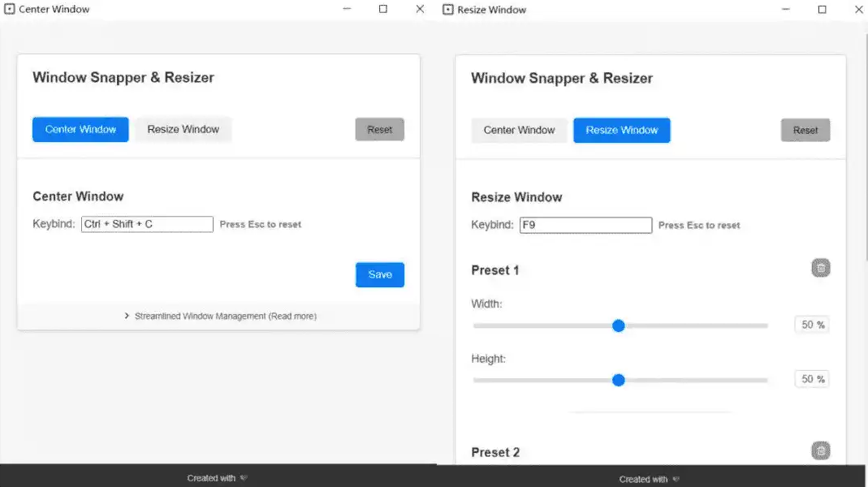Click 'Created with' text in left footer
The height and width of the screenshot is (487, 868).
click(x=211, y=478)
